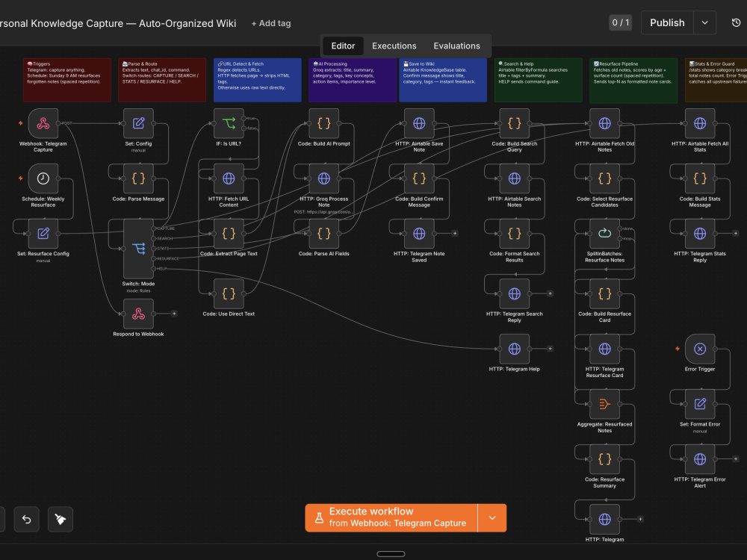Screen dimensions: 747x560
Task: Select the IF: Is URL? node
Action: pos(229,123)
